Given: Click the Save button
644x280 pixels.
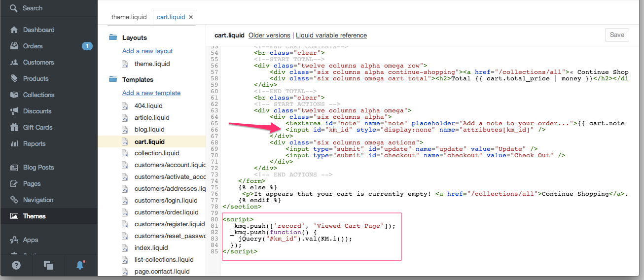Looking at the screenshot, I should 617,35.
